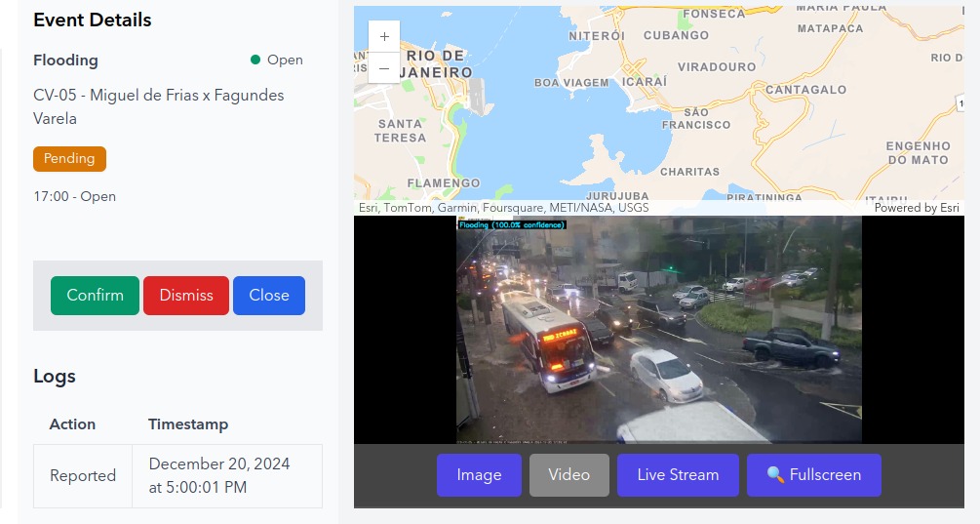Image resolution: width=980 pixels, height=524 pixels.
Task: Click the Flooding confidence label on image
Action: (512, 224)
